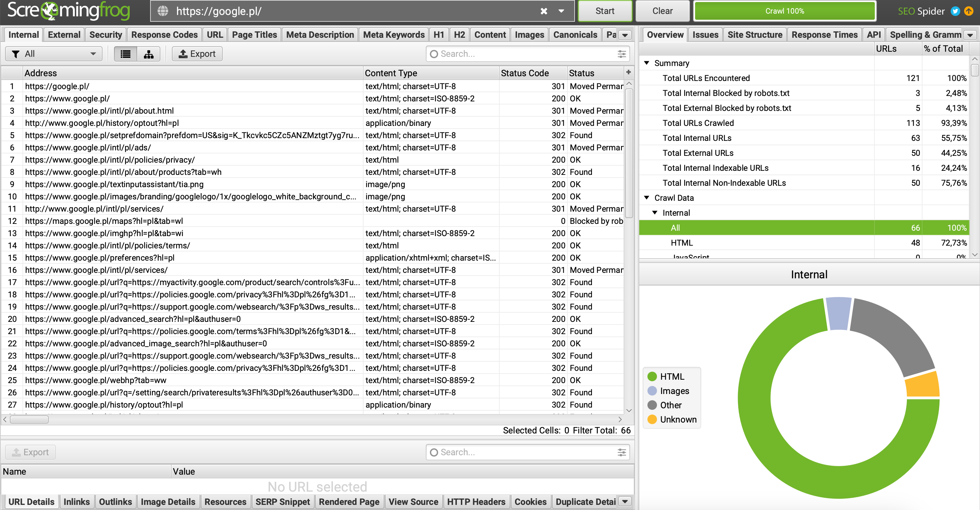Image resolution: width=980 pixels, height=510 pixels.
Task: Open top search options slider icon
Action: 622,54
